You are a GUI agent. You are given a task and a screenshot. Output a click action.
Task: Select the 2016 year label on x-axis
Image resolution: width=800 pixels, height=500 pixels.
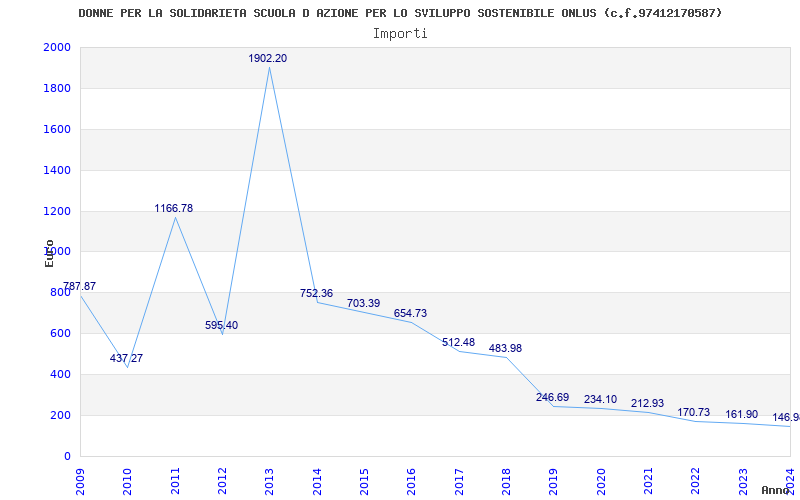pyautogui.click(x=411, y=481)
